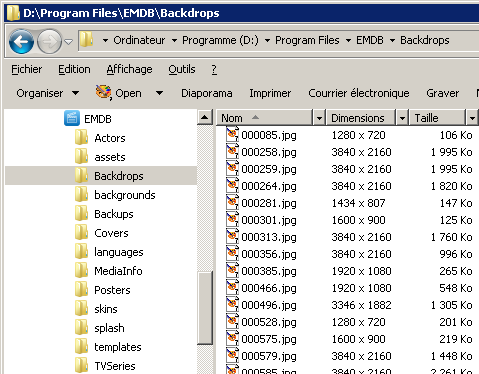
Task: Click the image icon of 000264.jpg
Action: pyautogui.click(x=232, y=186)
